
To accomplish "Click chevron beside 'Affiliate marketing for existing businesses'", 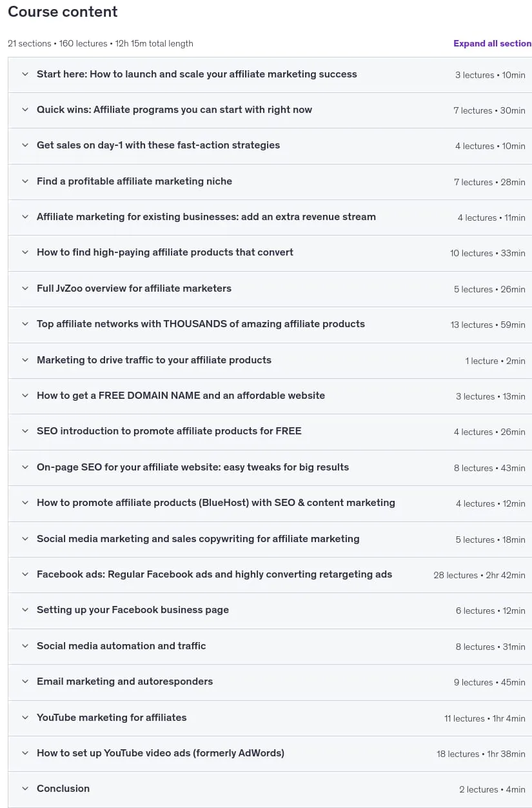I will pos(25,217).
